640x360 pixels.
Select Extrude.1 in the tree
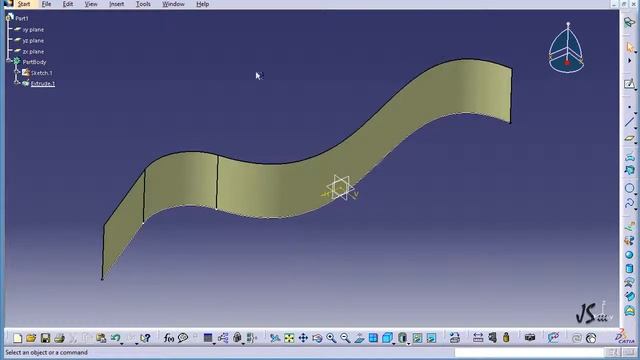coord(42,84)
